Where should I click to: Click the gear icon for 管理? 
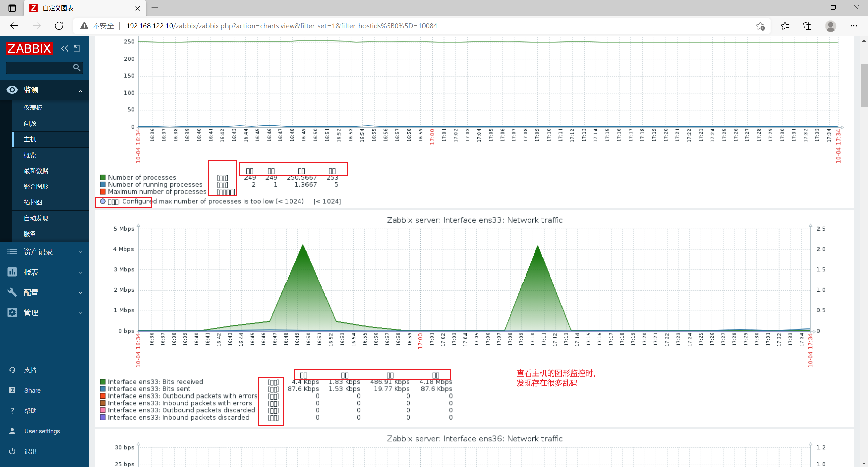12,312
